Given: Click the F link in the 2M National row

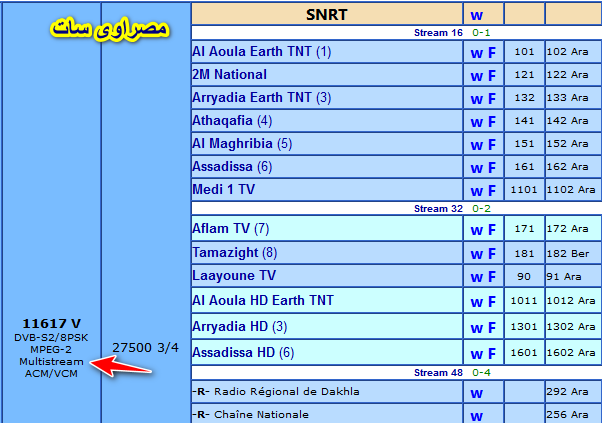Looking at the screenshot, I should pyautogui.click(x=492, y=76).
